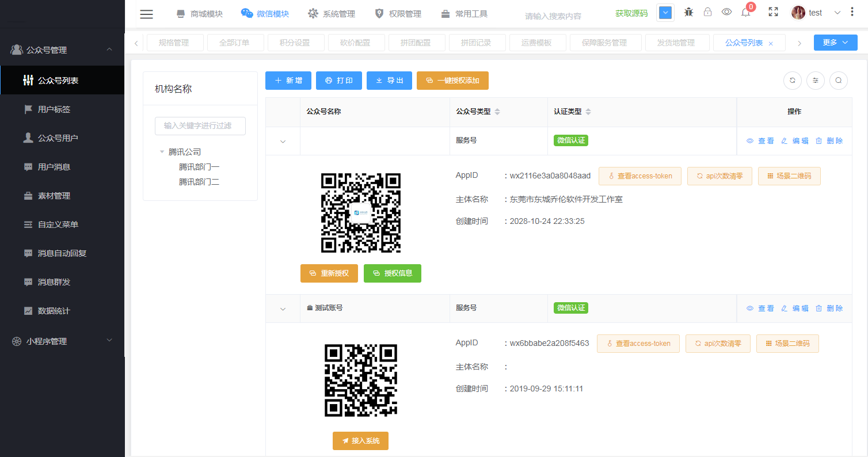Open 消息自动回复 in sidebar
Viewport: 868px width, 457px height.
click(62, 253)
